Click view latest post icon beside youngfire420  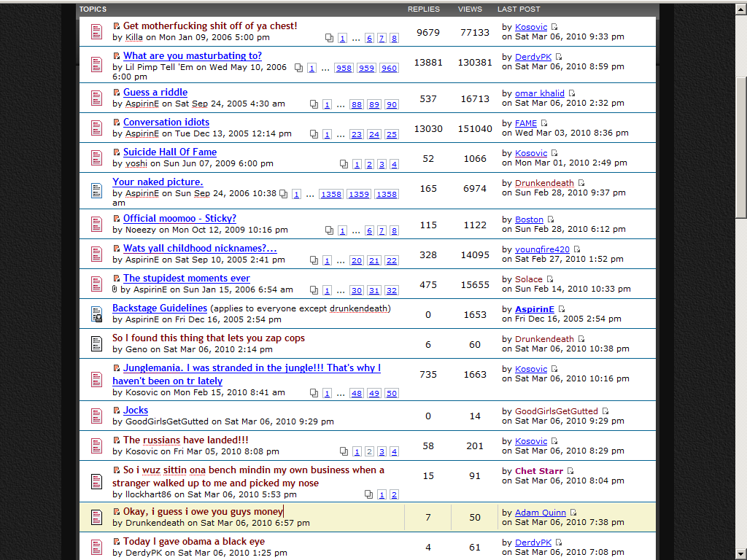tap(577, 249)
